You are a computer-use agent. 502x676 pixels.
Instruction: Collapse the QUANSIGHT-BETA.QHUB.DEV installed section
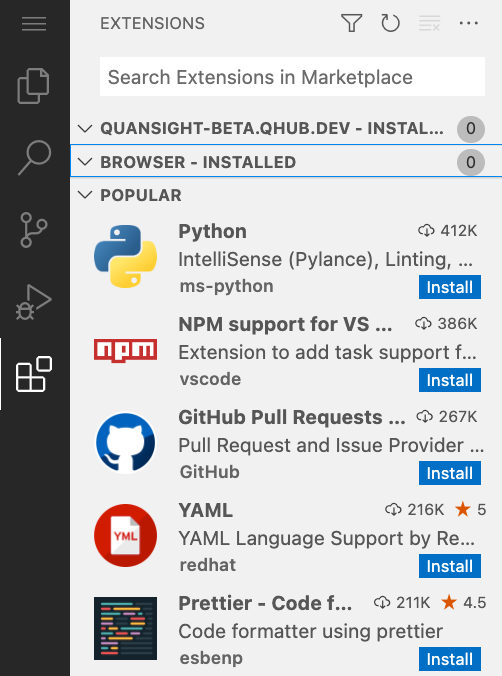coord(85,128)
